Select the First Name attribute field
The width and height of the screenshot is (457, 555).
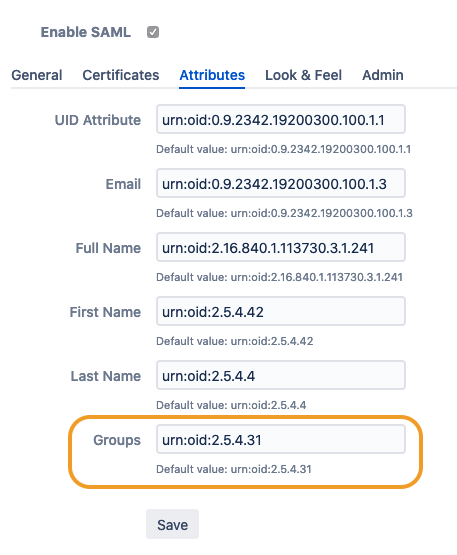281,311
